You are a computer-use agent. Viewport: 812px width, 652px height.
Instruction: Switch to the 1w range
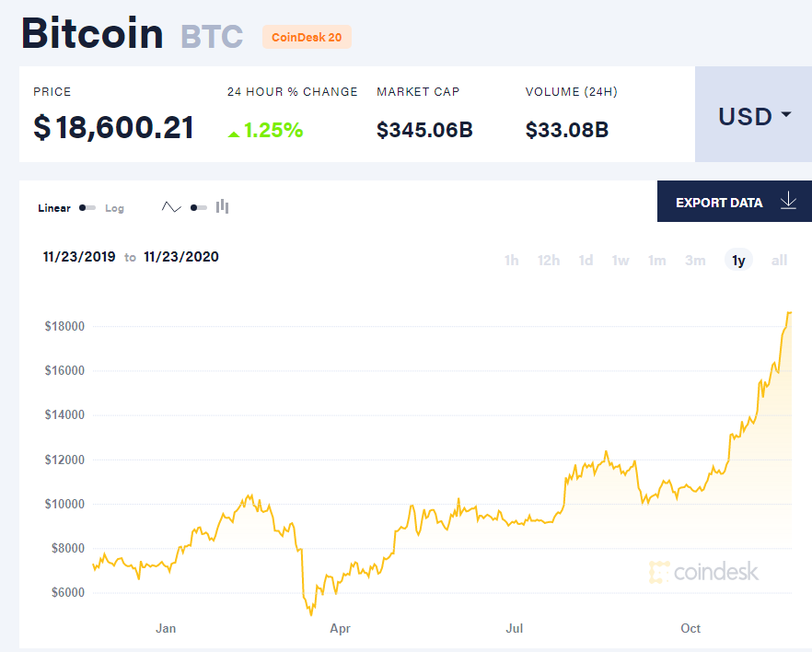click(621, 261)
